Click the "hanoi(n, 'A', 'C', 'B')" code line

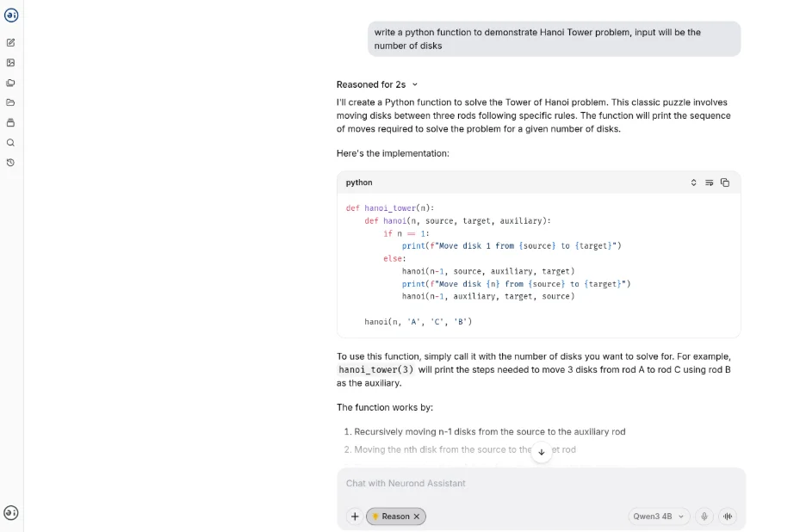418,322
